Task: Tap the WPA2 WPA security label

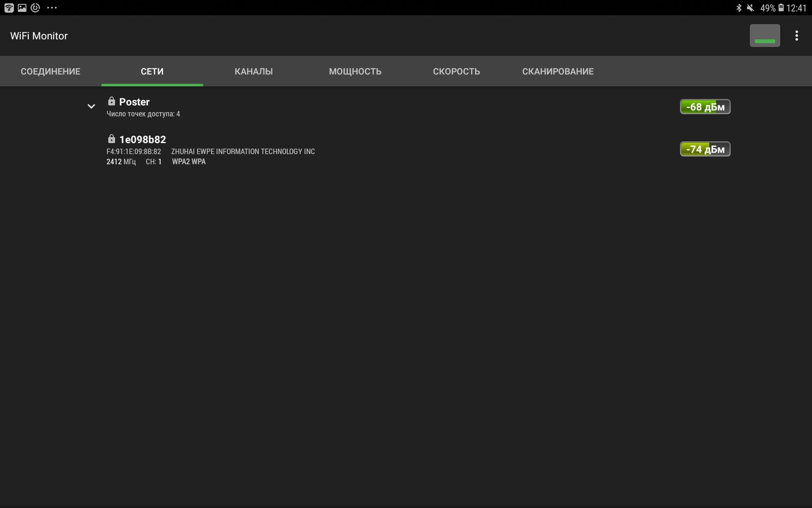Action: 189,162
